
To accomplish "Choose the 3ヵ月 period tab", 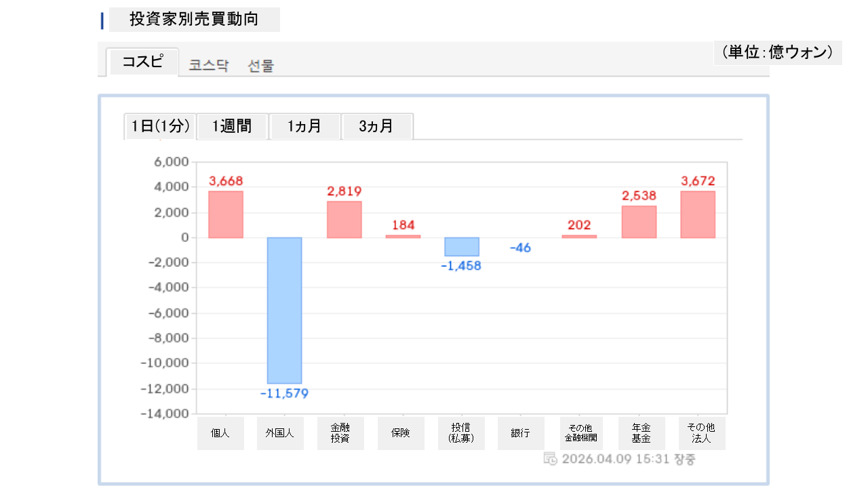I will click(376, 126).
